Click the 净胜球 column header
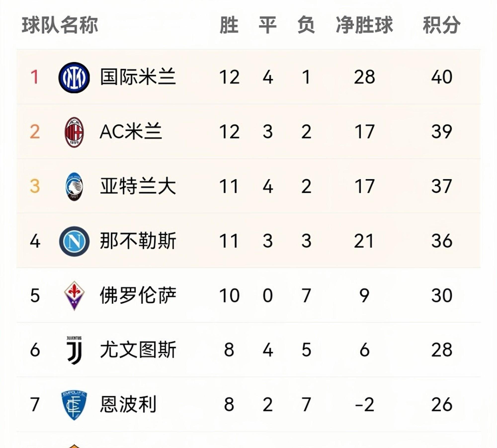 (364, 25)
